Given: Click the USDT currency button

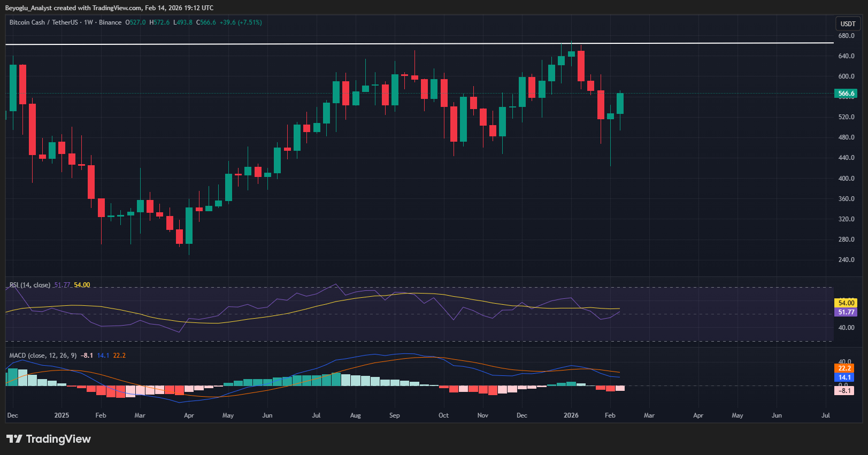Looking at the screenshot, I should click(848, 24).
